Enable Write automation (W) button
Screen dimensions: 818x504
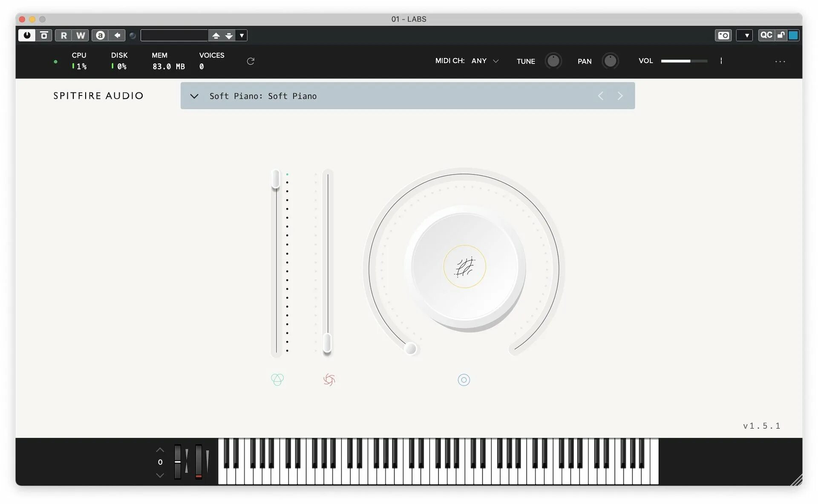coord(81,35)
